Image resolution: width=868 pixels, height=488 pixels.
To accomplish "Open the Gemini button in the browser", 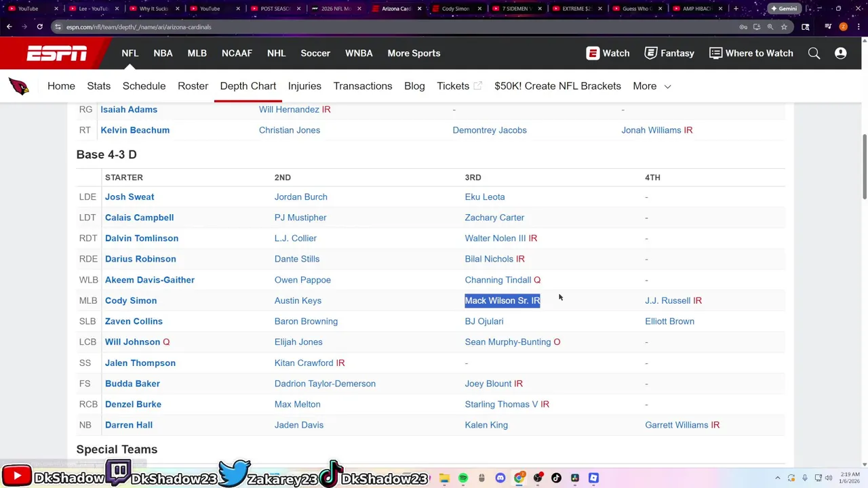I will tap(785, 9).
